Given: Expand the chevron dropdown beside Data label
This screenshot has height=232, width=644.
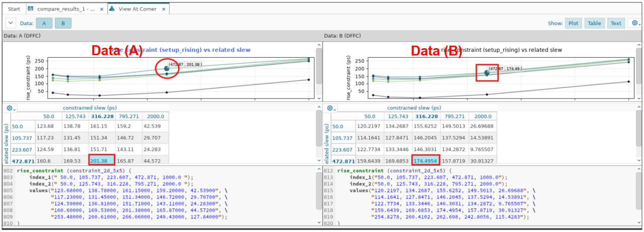Looking at the screenshot, I should coord(11,23).
